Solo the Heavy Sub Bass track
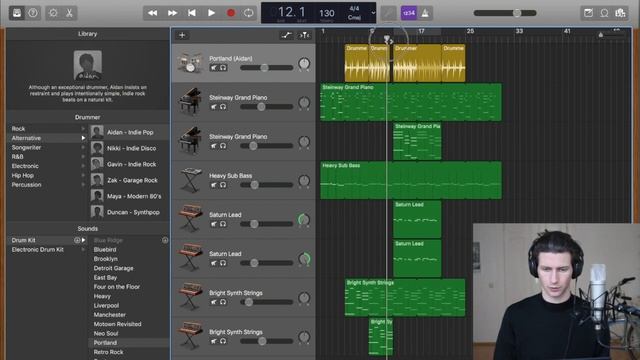 (x=223, y=185)
